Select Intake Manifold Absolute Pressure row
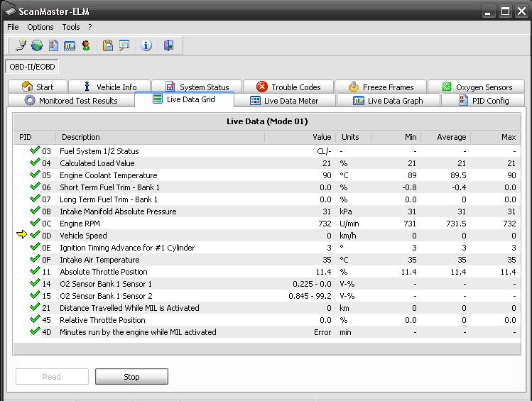This screenshot has width=532, height=401. click(267, 212)
